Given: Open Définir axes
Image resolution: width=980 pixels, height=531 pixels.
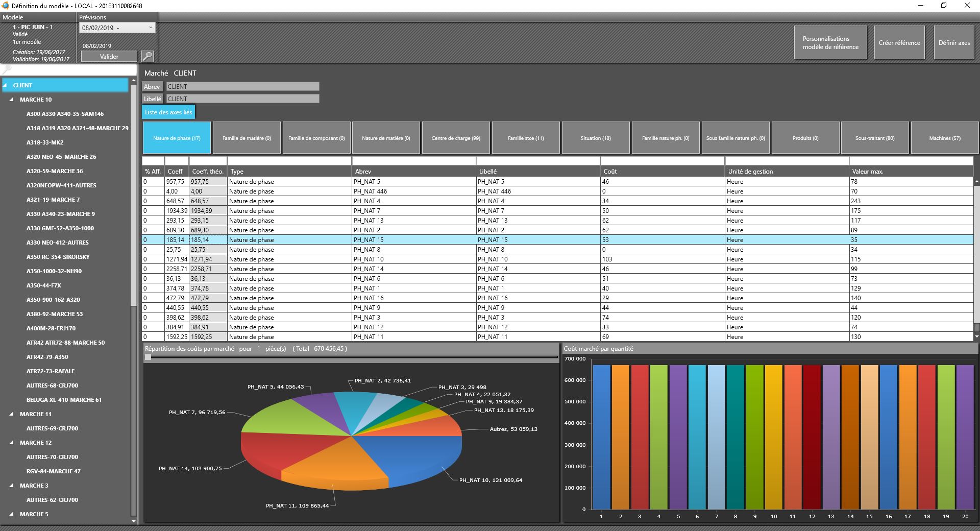Looking at the screenshot, I should 954,43.
